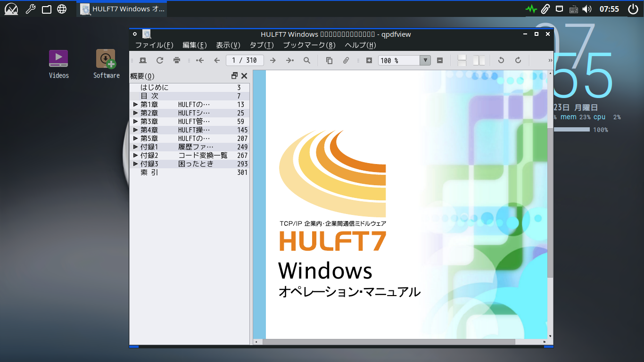Jump to first page arrow
The height and width of the screenshot is (362, 644).
[200, 60]
